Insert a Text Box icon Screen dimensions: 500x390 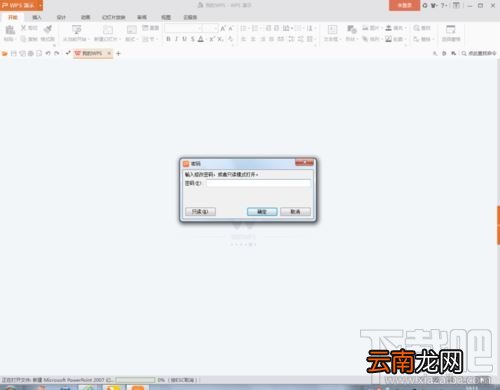click(332, 30)
